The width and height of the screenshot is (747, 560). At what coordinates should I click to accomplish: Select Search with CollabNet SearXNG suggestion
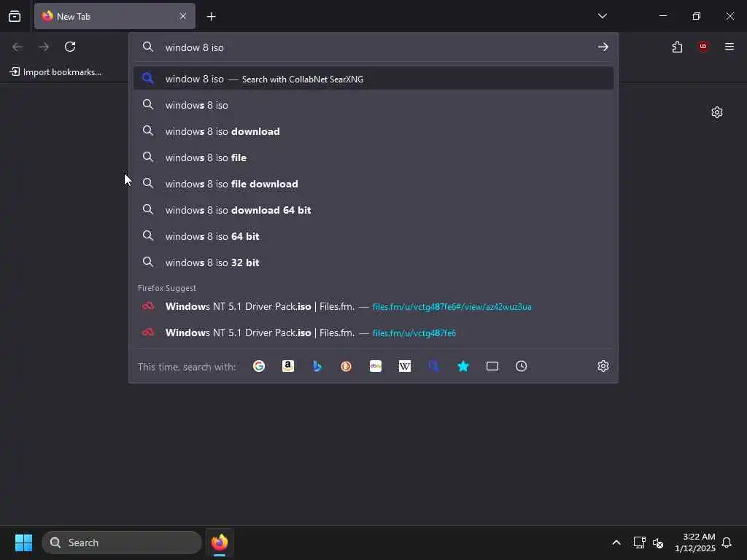373,79
